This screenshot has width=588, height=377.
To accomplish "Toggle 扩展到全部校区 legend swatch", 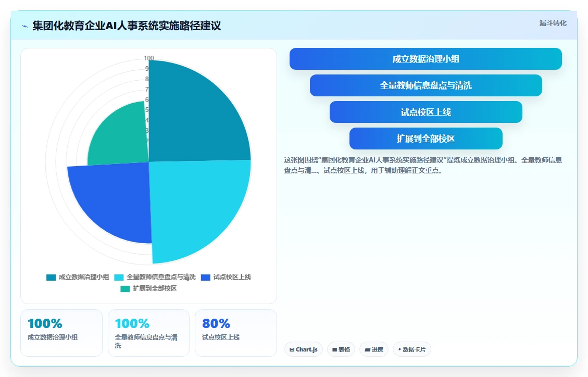I will [x=125, y=288].
